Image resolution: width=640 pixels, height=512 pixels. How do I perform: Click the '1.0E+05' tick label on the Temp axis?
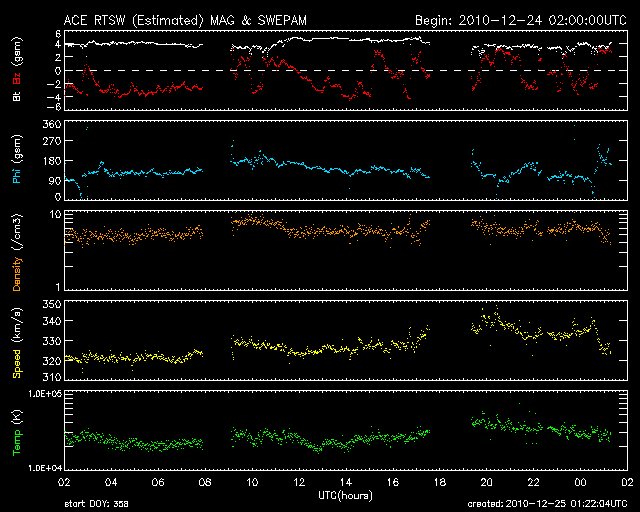(45, 394)
